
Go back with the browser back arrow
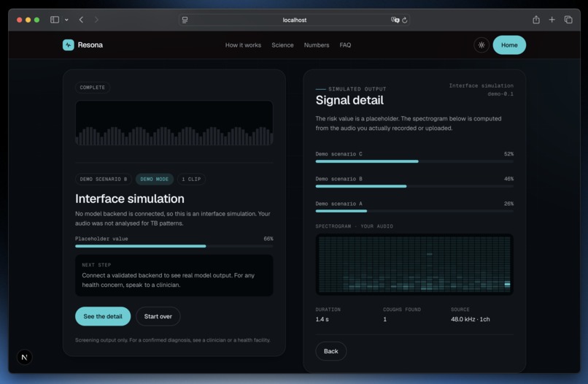[82, 20]
